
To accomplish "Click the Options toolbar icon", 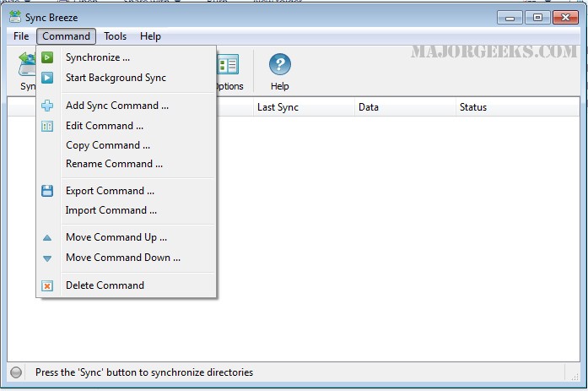I will pyautogui.click(x=227, y=64).
